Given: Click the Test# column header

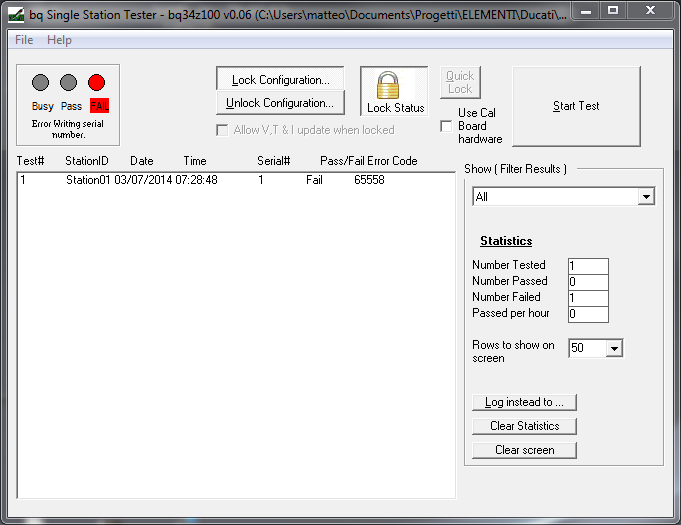Looking at the screenshot, I should (x=30, y=161).
